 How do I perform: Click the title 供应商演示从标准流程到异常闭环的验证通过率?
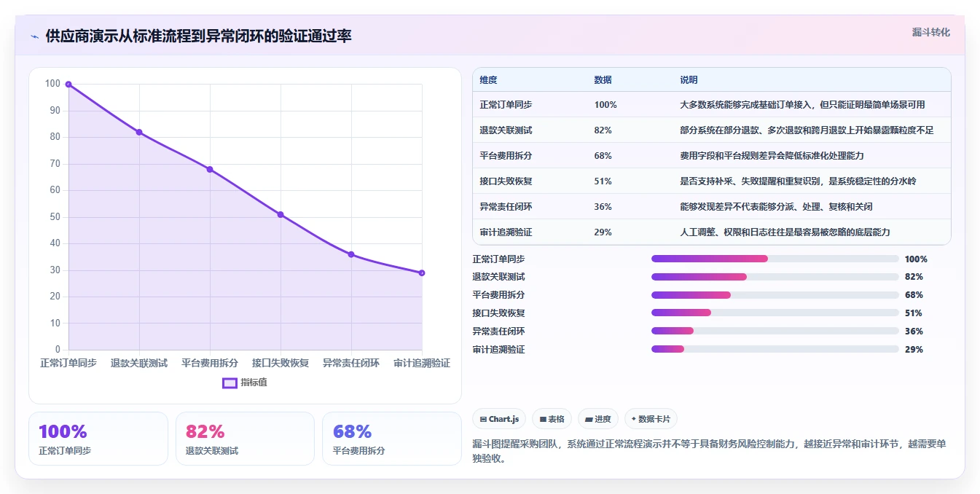point(198,36)
